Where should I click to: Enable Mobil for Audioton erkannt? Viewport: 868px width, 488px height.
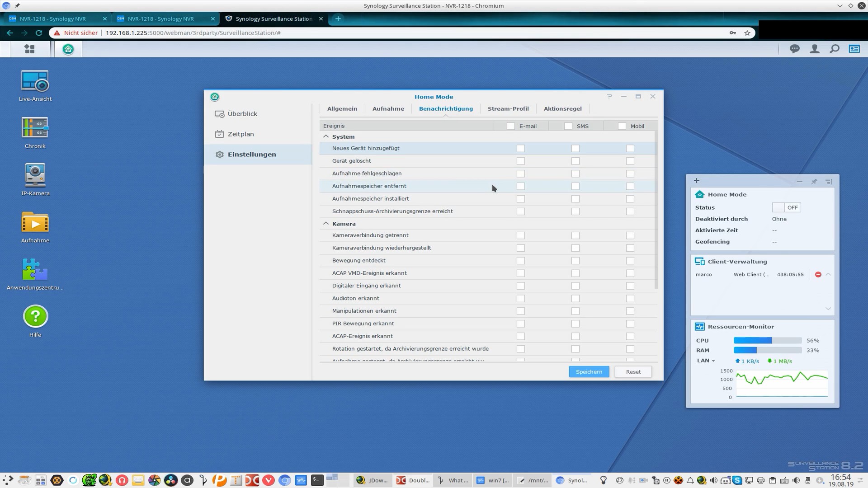coord(630,298)
